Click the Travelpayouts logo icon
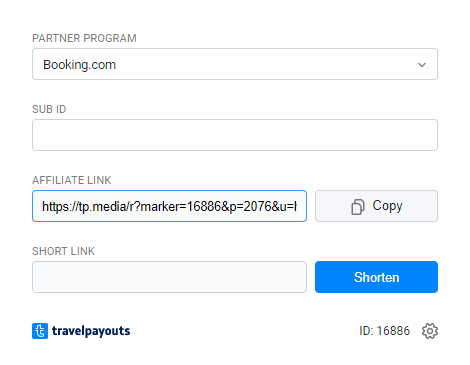The width and height of the screenshot is (470, 365). pyautogui.click(x=40, y=331)
